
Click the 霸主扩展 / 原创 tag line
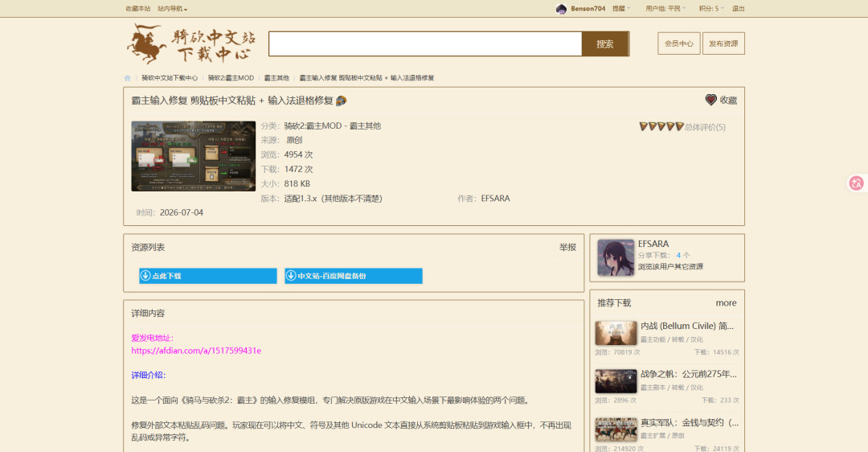662,436
